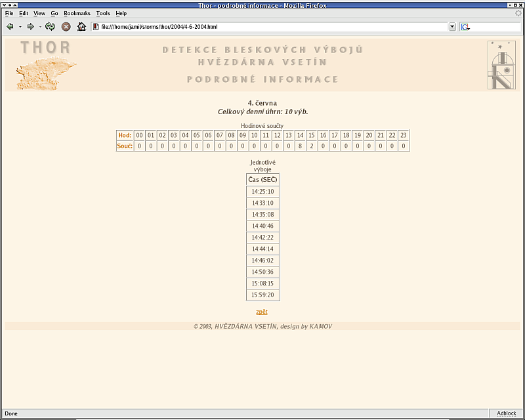Open the Back history dropdown arrow
The width and height of the screenshot is (525, 420).
pos(20,27)
